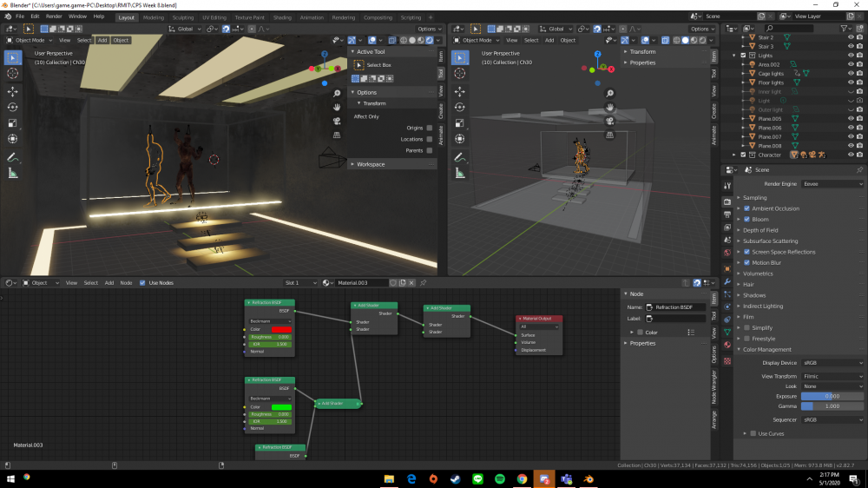Open the Output properties tab icon
Image resolution: width=868 pixels, height=488 pixels.
tap(727, 214)
